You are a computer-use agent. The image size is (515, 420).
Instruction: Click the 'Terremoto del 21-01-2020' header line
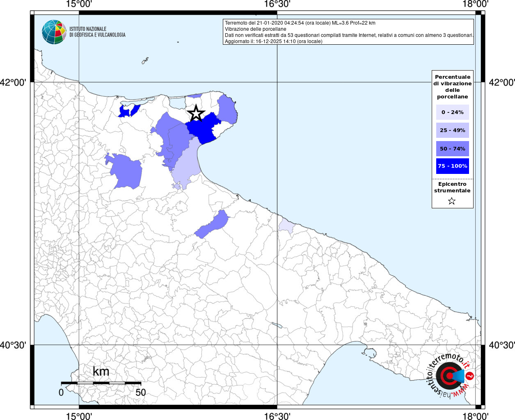pyautogui.click(x=300, y=23)
